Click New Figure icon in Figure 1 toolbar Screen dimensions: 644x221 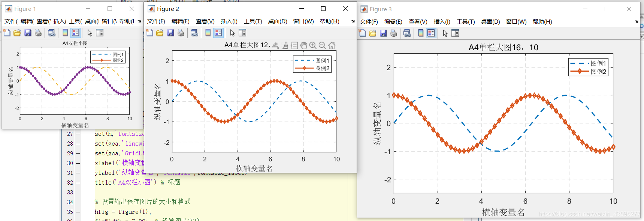7,33
